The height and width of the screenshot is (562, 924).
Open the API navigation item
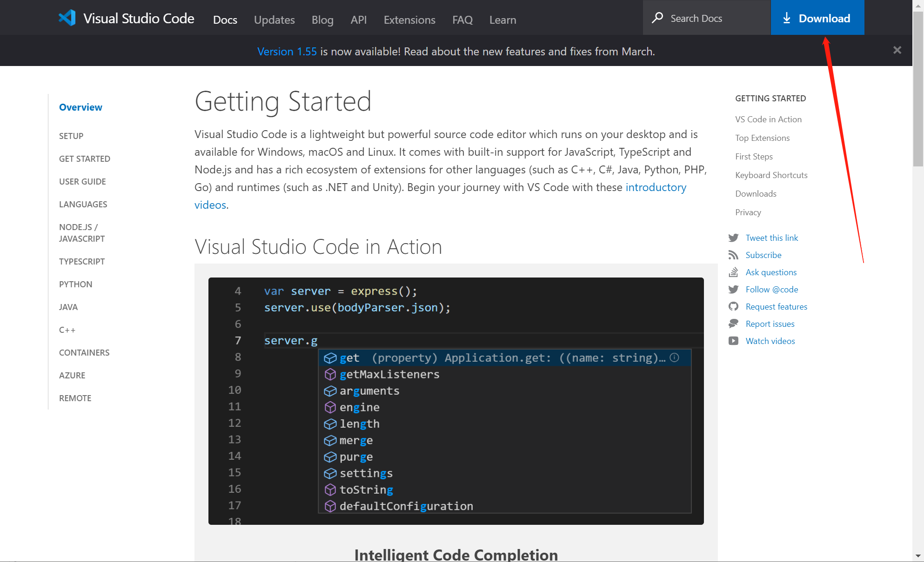[x=359, y=20]
